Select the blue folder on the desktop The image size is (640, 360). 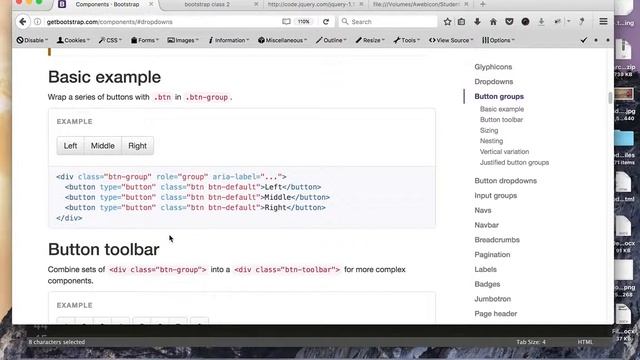coord(624,138)
